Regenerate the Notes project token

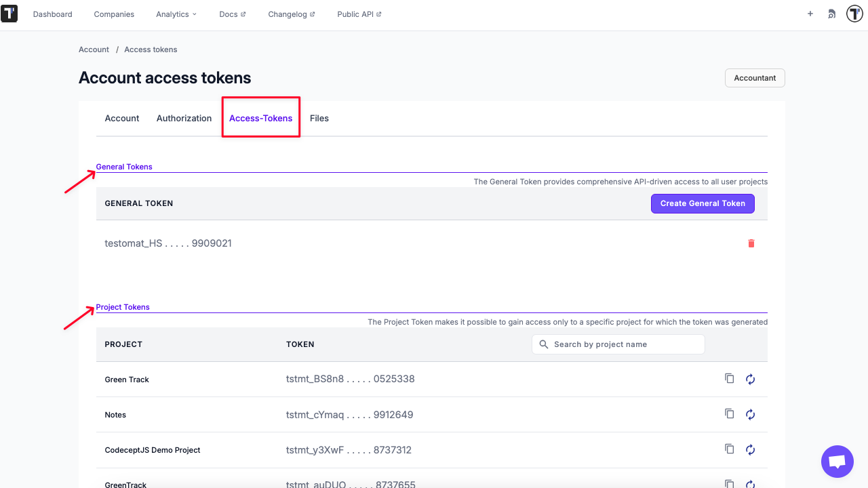coord(750,415)
